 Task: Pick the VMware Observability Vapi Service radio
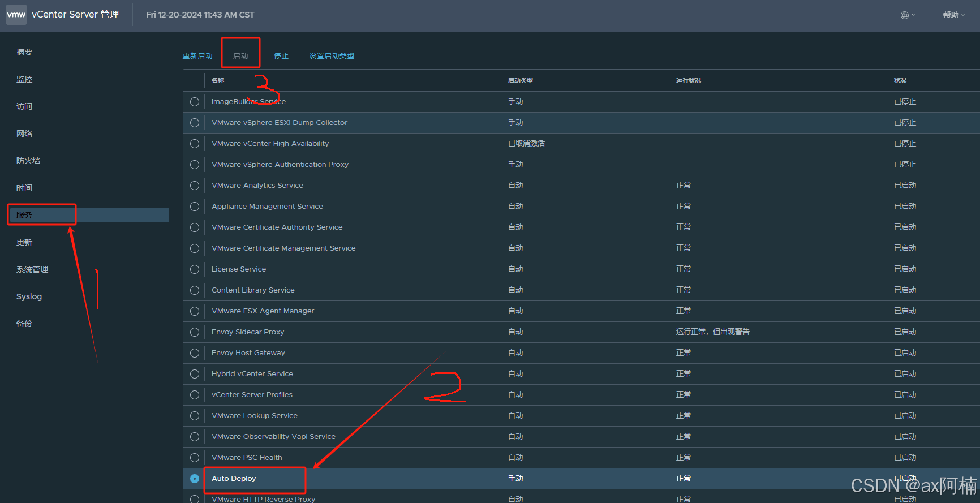195,437
